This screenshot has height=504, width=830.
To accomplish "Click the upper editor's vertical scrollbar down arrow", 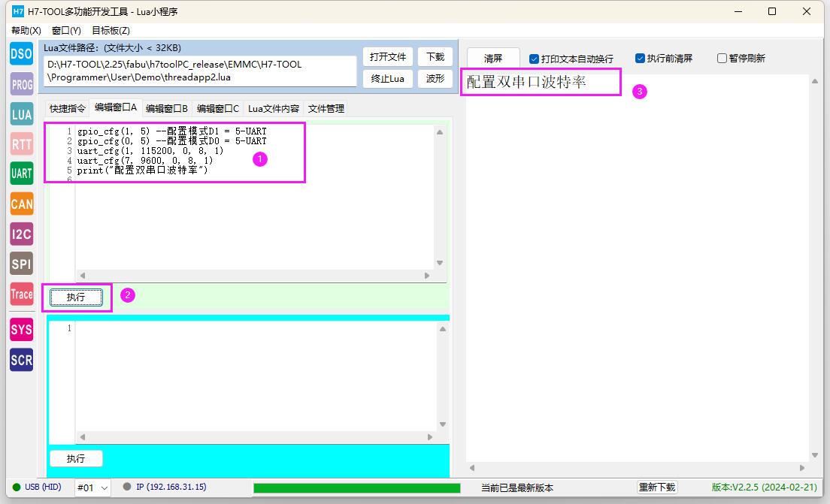I will coord(440,263).
